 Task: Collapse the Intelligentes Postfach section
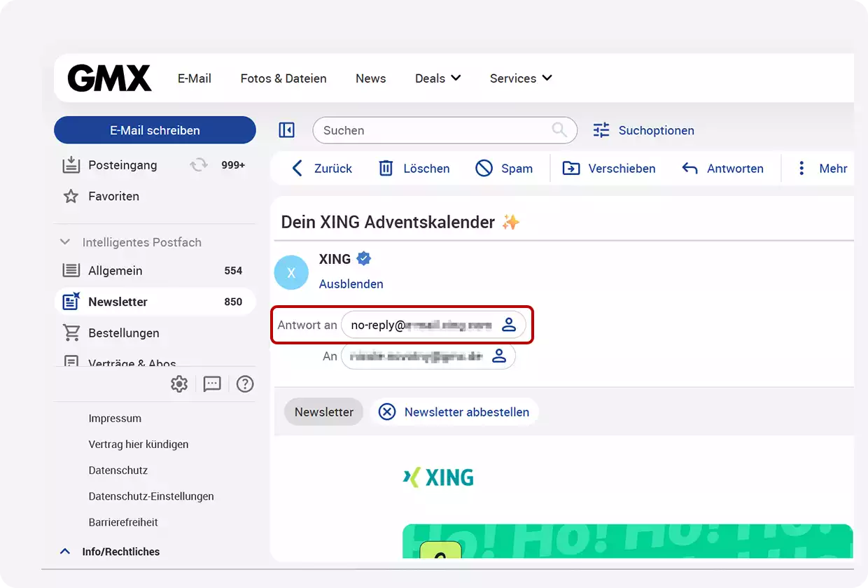tap(64, 241)
